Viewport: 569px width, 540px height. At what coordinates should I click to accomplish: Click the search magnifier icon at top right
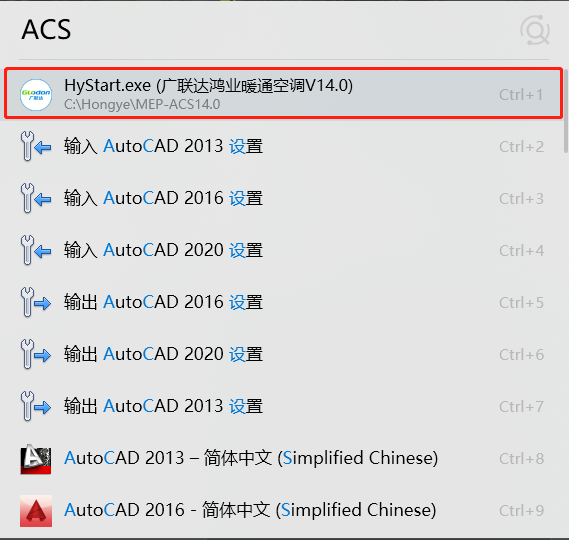click(535, 30)
